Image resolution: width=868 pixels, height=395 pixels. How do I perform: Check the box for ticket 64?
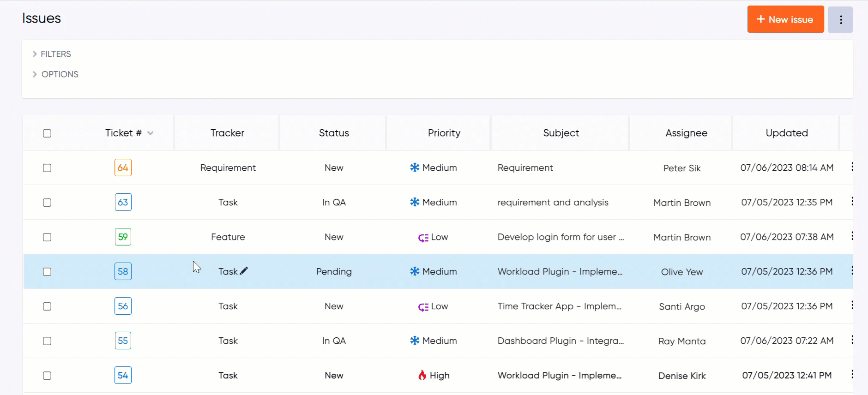tap(47, 168)
